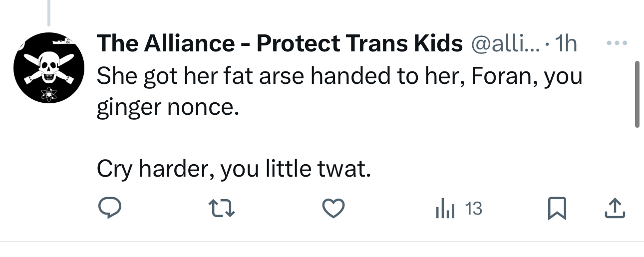644x257 pixels.
Task: Like the tweet with the heart icon
Action: coord(333,209)
